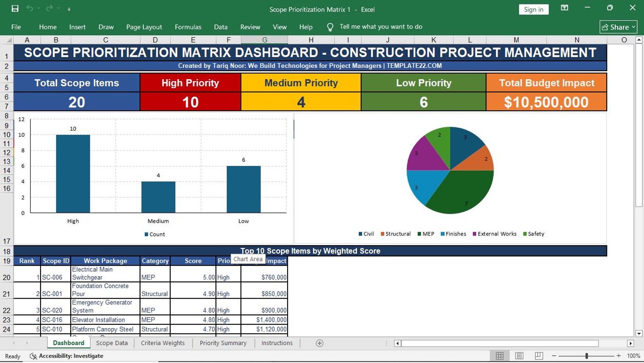
Task: Click the Count legend entry
Action: coord(155,234)
